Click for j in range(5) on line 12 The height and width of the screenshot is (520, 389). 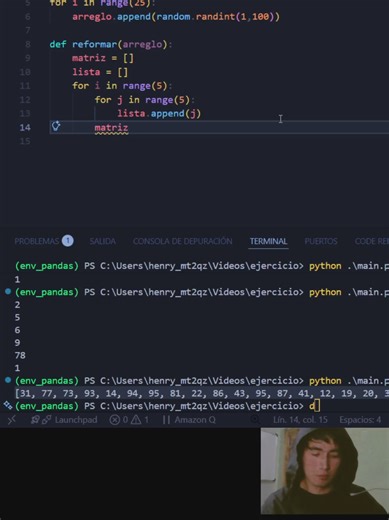(145, 100)
